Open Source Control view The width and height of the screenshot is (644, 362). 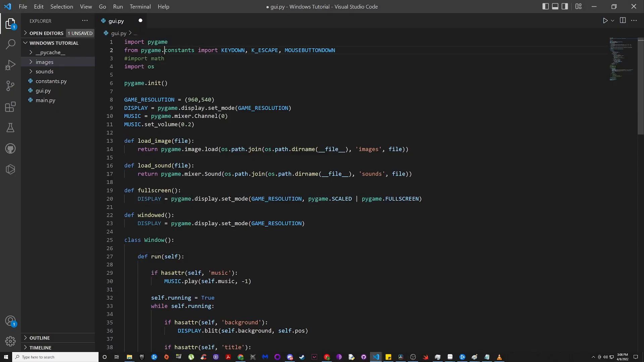coord(10,86)
